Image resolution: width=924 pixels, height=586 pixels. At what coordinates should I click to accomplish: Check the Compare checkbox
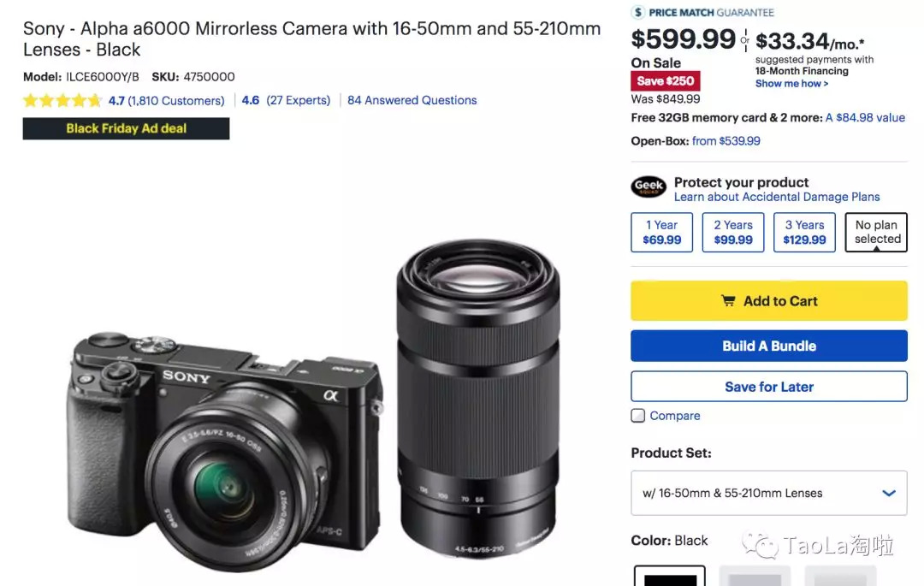638,416
